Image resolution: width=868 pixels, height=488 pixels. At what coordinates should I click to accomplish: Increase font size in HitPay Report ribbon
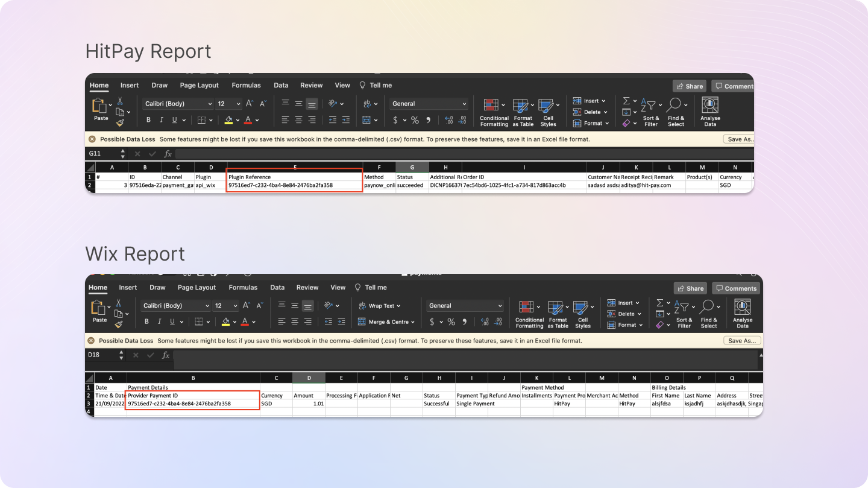coord(250,104)
